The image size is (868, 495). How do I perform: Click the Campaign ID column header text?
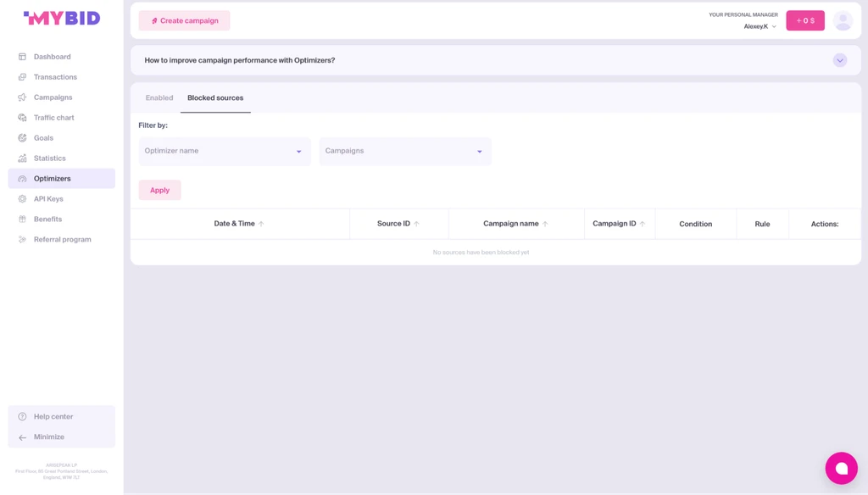pos(614,224)
